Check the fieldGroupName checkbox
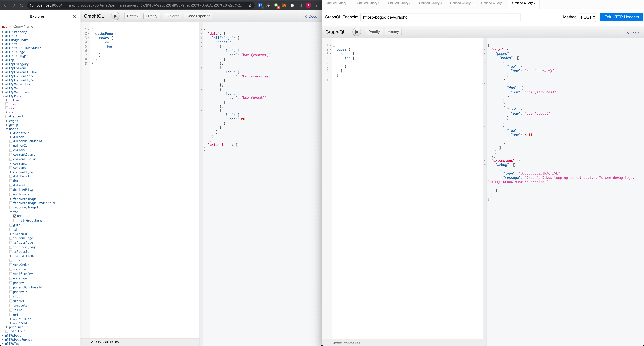Image resolution: width=644 pixels, height=346 pixels. coord(15,221)
